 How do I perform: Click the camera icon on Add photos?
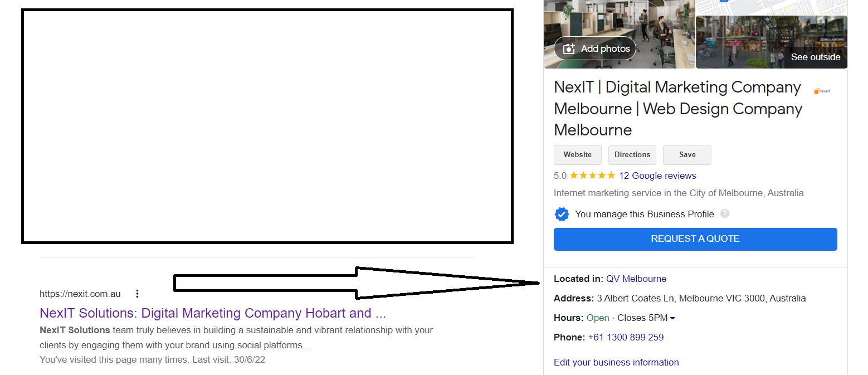coord(569,49)
